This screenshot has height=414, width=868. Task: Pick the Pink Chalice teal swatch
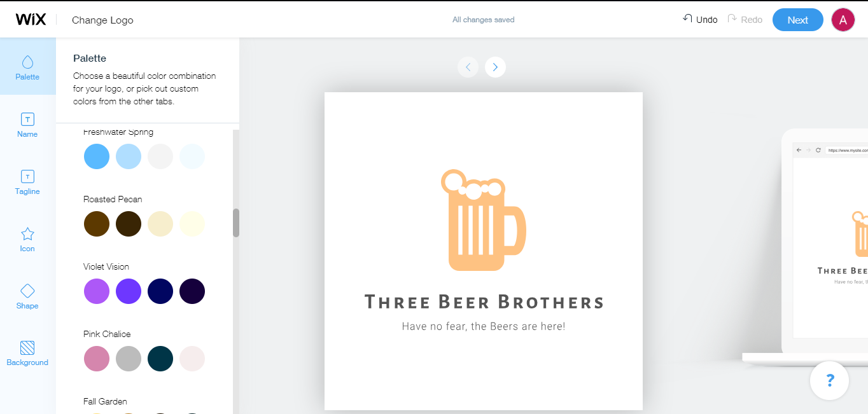point(160,359)
